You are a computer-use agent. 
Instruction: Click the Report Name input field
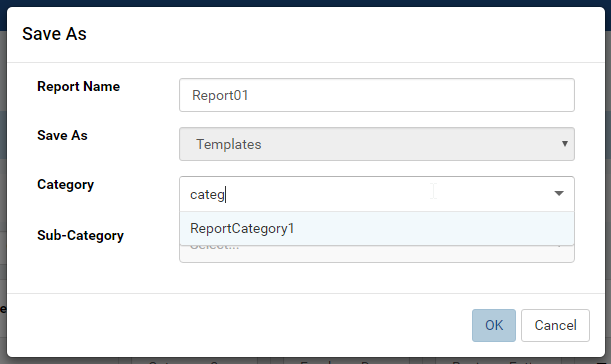tap(376, 95)
